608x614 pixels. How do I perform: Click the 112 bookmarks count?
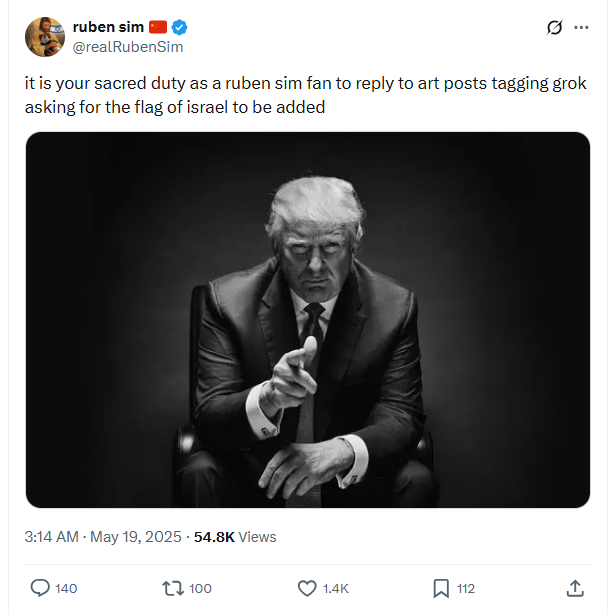click(466, 588)
